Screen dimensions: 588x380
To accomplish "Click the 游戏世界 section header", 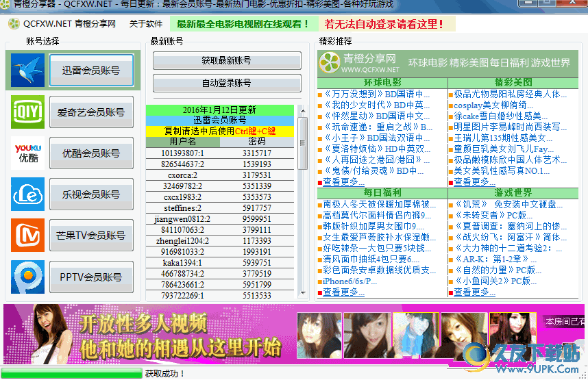I will (513, 192).
